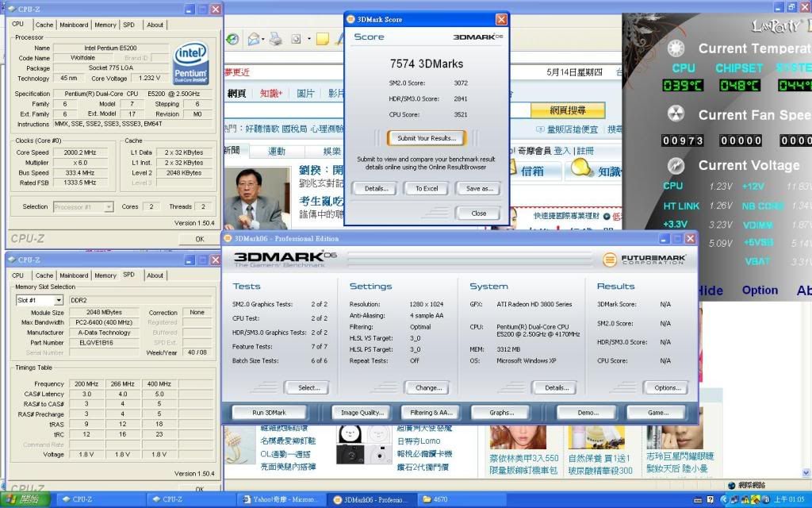Click Options button under Results
Image resolution: width=812 pixels, height=508 pixels.
pyautogui.click(x=667, y=387)
